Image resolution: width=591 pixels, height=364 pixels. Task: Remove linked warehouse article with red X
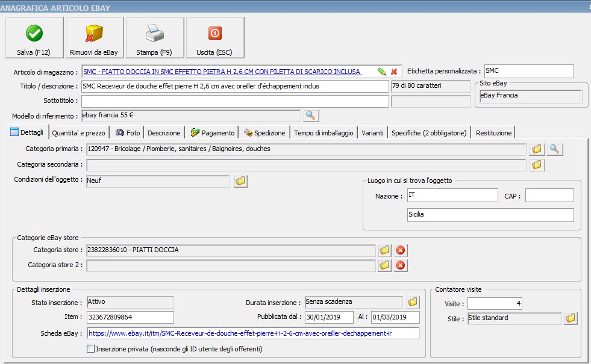(394, 72)
